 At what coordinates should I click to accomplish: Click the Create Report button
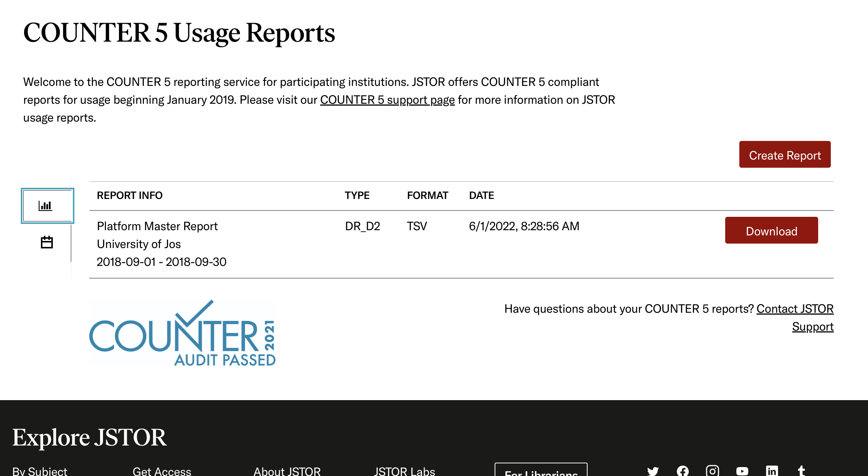(785, 154)
